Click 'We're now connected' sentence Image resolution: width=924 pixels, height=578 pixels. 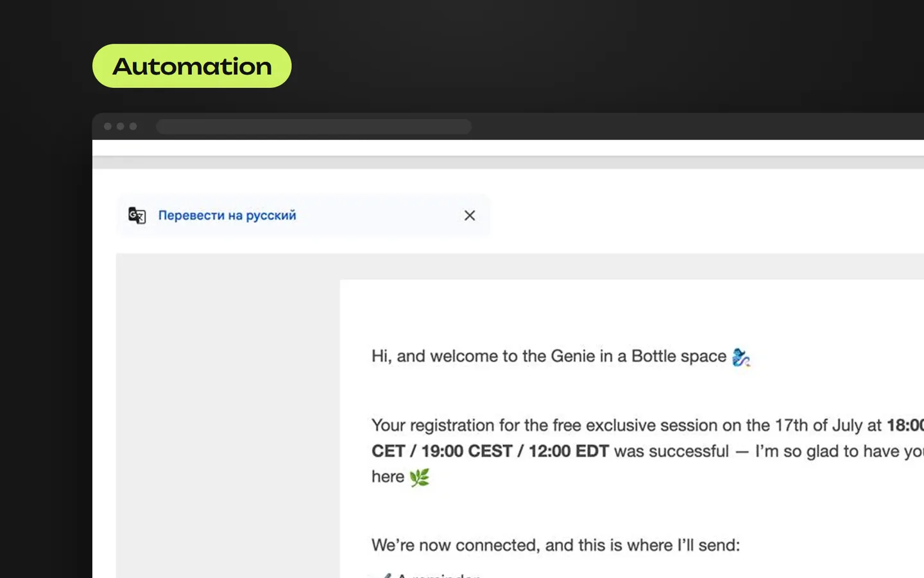pos(556,545)
